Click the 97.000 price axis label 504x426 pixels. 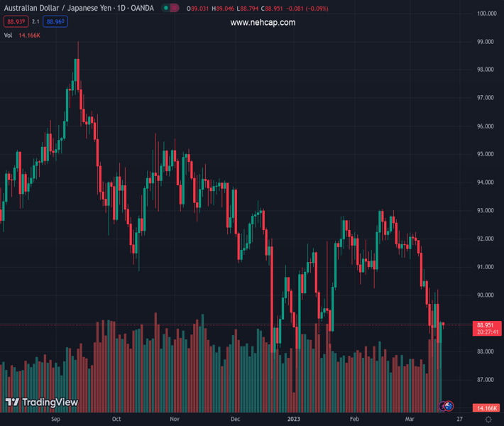[x=486, y=98]
